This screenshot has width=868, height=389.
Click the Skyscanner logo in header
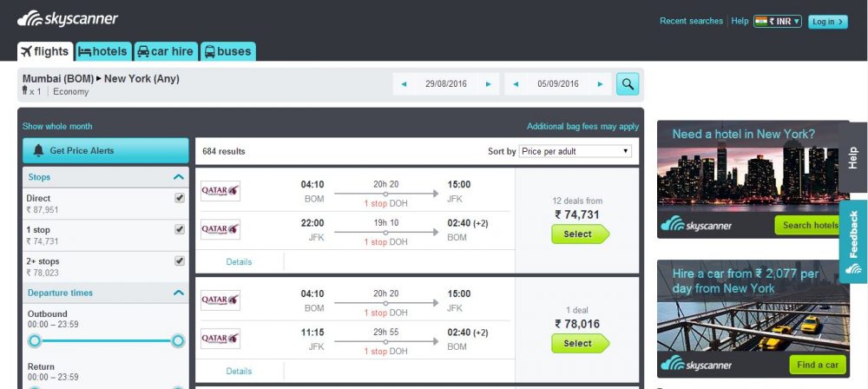click(68, 19)
